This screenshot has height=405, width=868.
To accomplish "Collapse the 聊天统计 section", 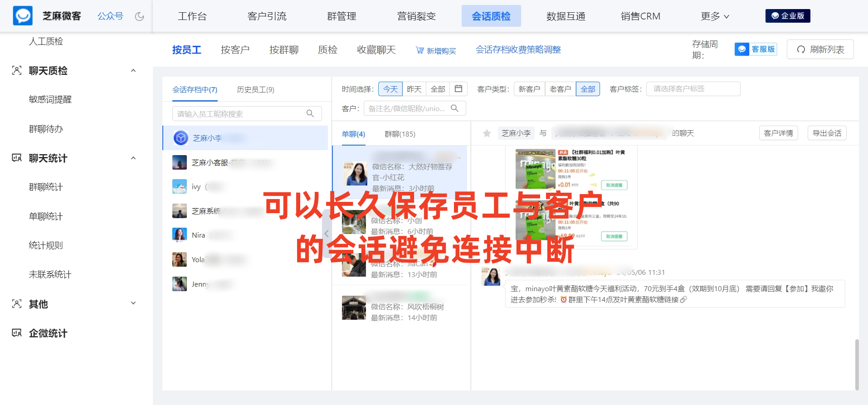I will pos(133,158).
